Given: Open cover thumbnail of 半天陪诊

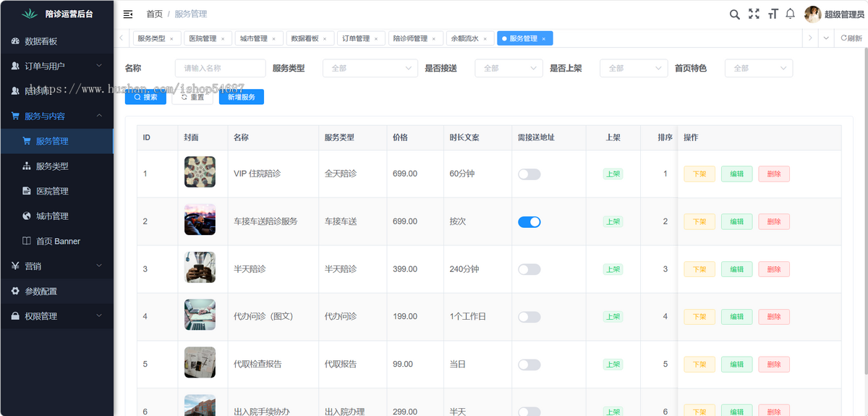Looking at the screenshot, I should point(200,268).
